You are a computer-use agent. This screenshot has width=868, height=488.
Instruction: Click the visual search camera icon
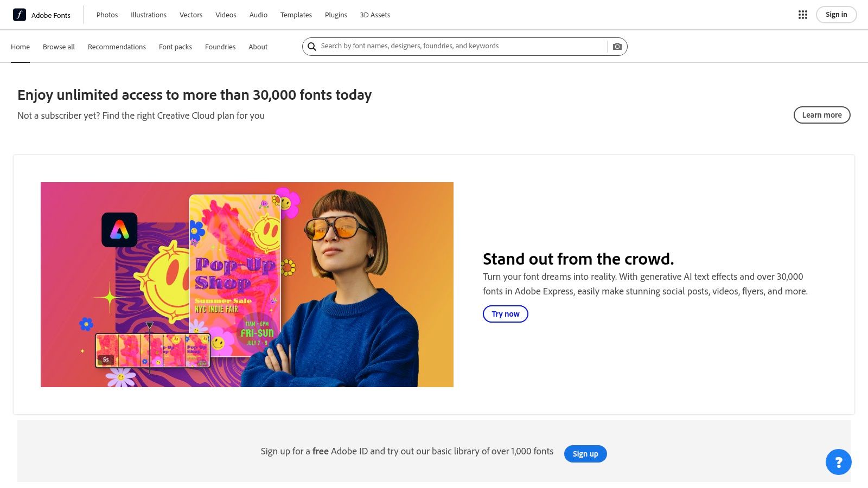coord(617,47)
